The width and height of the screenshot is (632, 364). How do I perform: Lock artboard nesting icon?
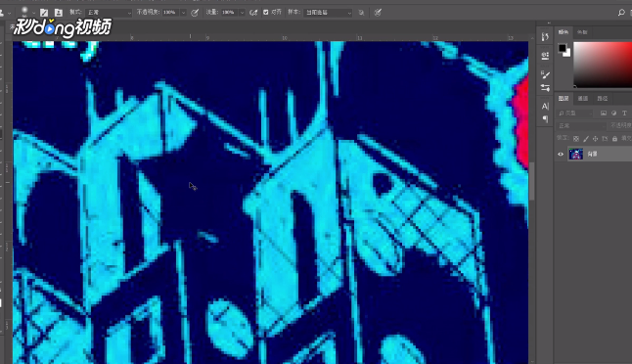point(605,139)
